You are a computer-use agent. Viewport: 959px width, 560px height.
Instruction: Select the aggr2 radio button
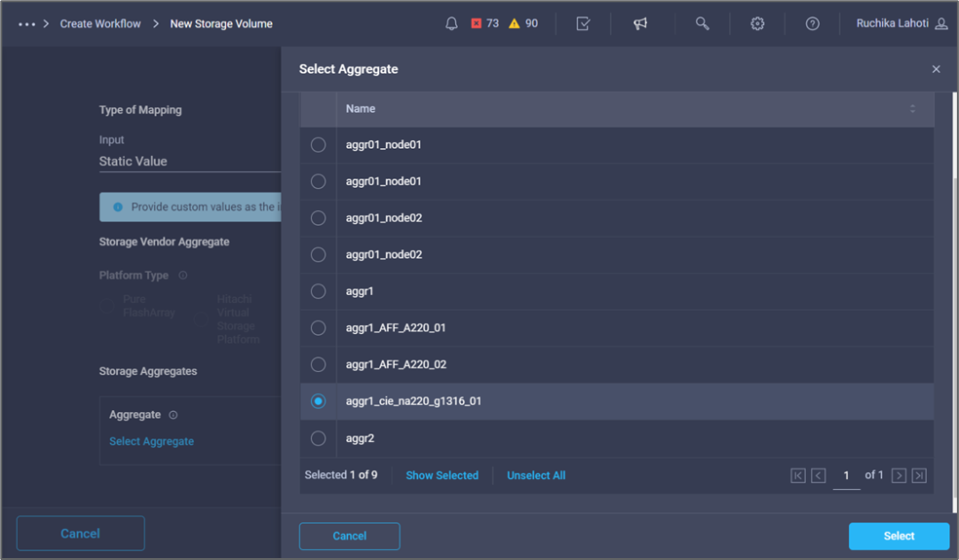pos(318,438)
